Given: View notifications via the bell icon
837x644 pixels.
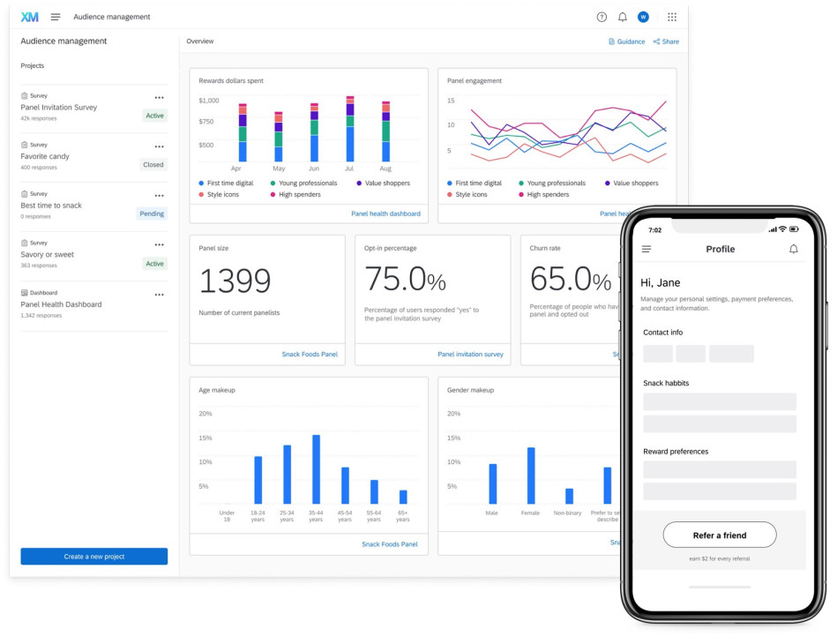Looking at the screenshot, I should (624, 16).
